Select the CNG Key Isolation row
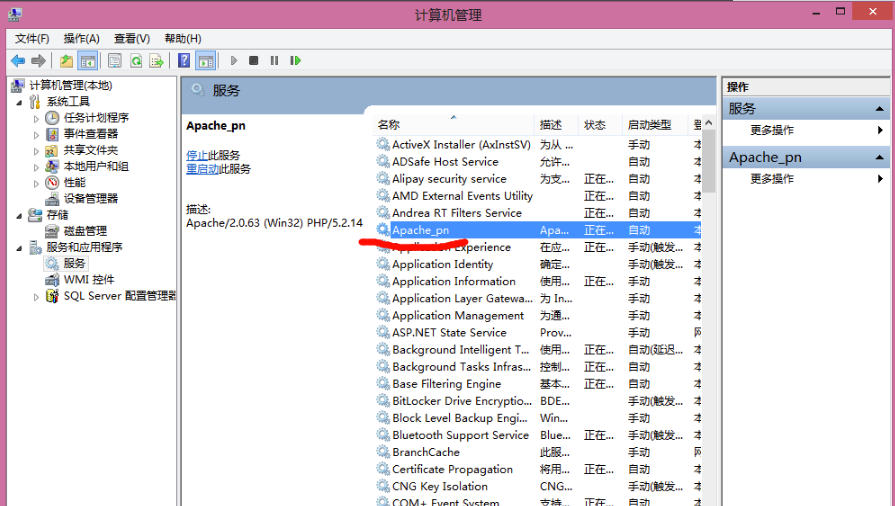895x506 pixels. tap(538, 486)
